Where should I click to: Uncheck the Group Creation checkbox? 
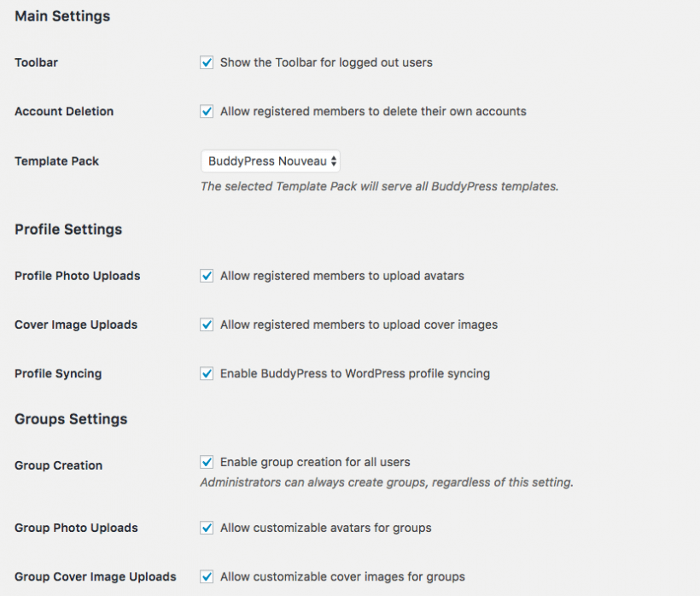point(207,462)
